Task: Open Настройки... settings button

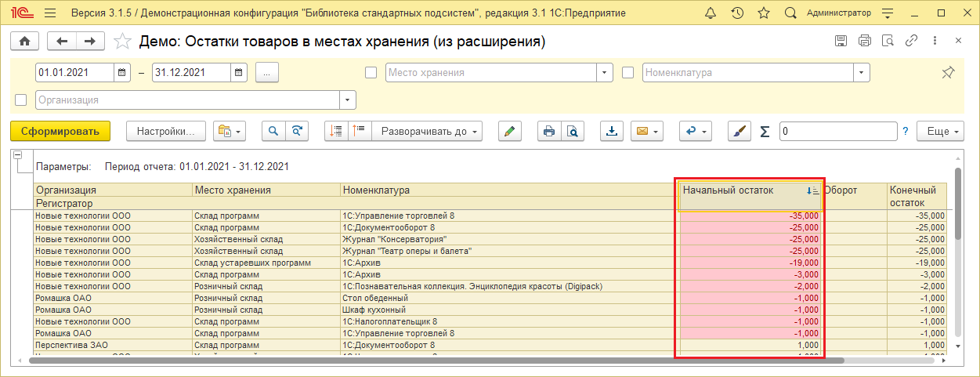Action: tap(166, 131)
